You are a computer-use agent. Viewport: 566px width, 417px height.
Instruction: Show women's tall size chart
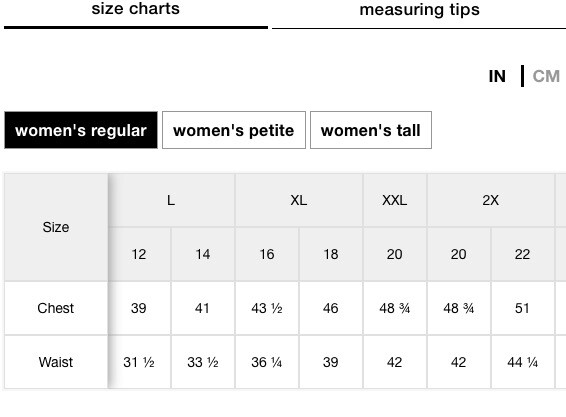(371, 130)
